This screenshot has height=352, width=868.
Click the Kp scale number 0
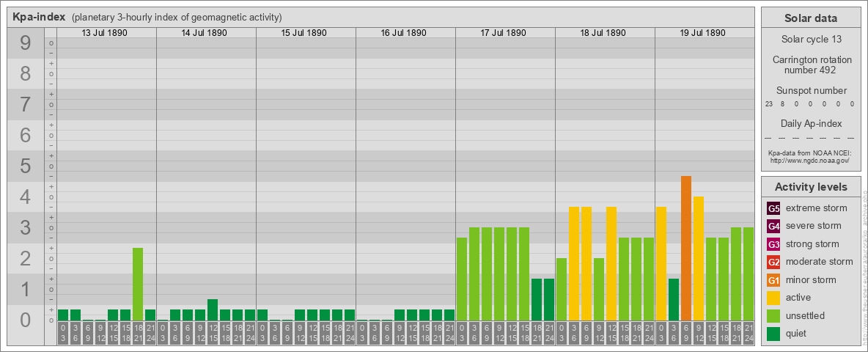coord(26,320)
